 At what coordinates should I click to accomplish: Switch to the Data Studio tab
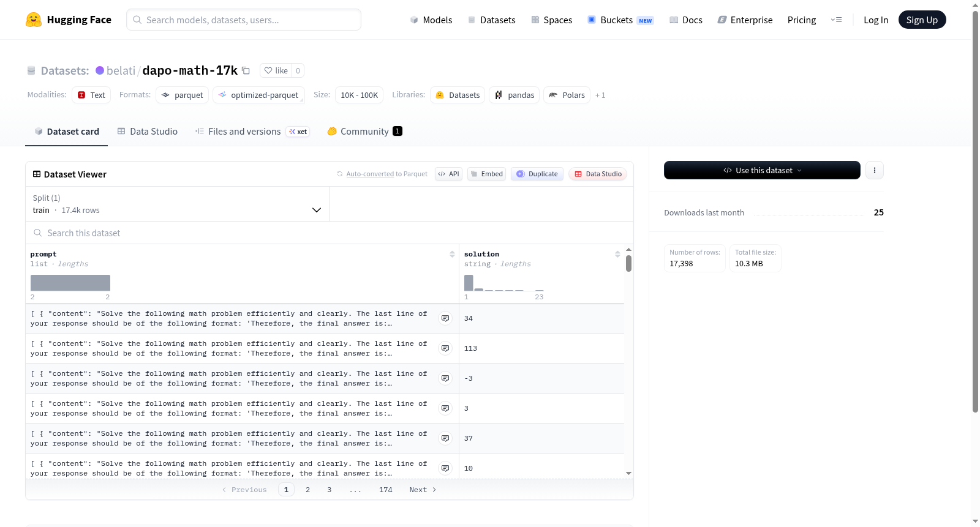click(x=148, y=131)
